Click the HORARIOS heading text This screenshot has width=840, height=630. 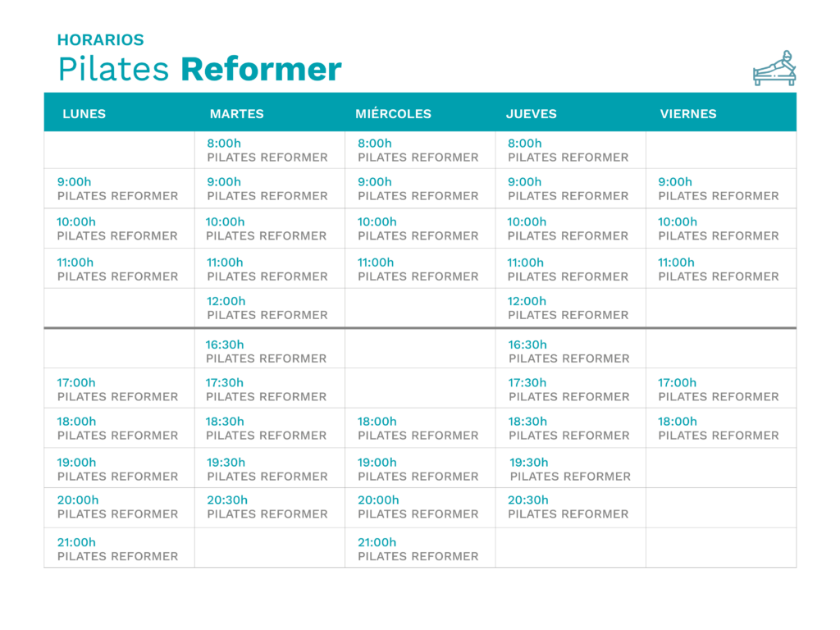click(101, 39)
